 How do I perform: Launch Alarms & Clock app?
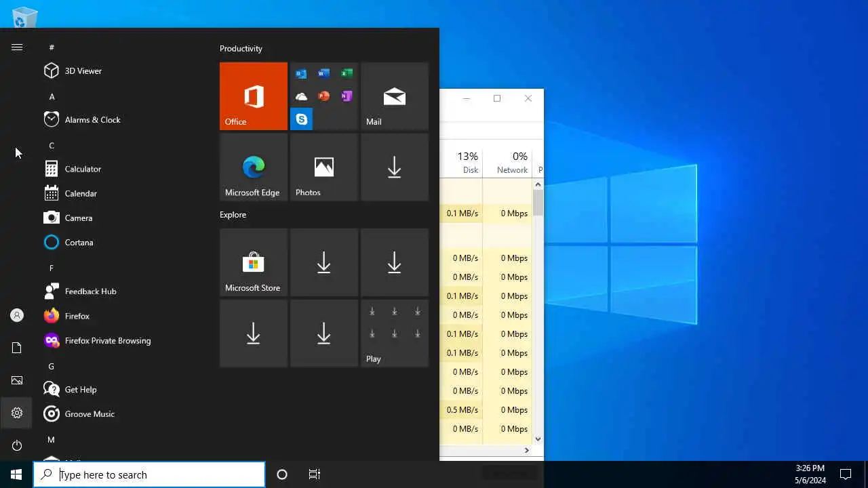pyautogui.click(x=121, y=119)
